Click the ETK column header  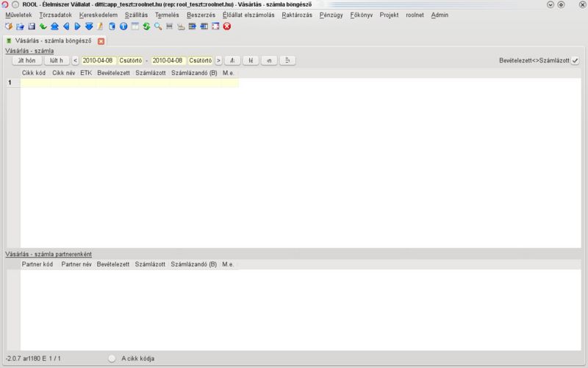pyautogui.click(x=86, y=73)
